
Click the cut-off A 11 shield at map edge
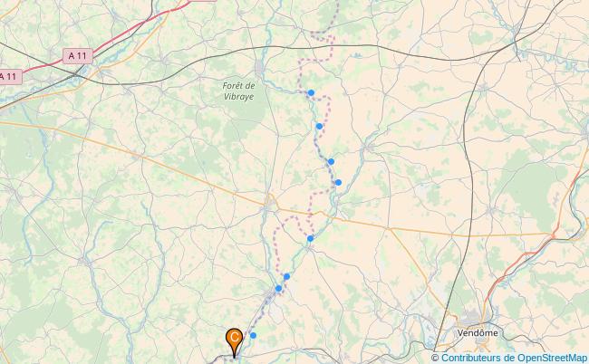pyautogui.click(x=10, y=77)
